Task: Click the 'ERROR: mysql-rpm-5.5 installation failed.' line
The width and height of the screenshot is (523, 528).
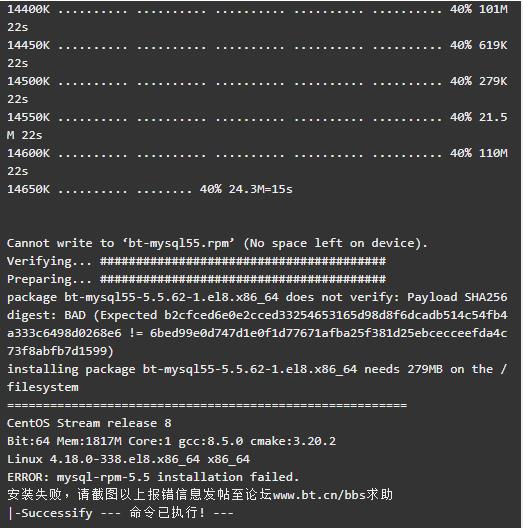Action: pyautogui.click(x=153, y=477)
